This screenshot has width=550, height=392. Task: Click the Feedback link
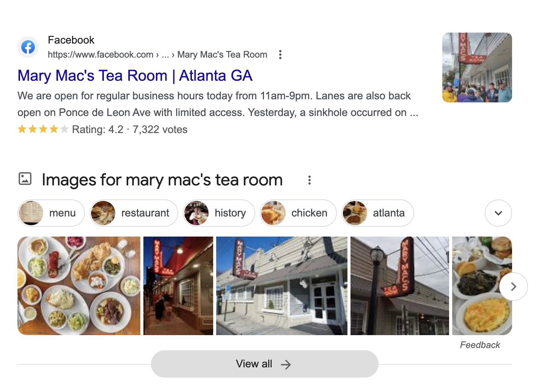pyautogui.click(x=480, y=345)
